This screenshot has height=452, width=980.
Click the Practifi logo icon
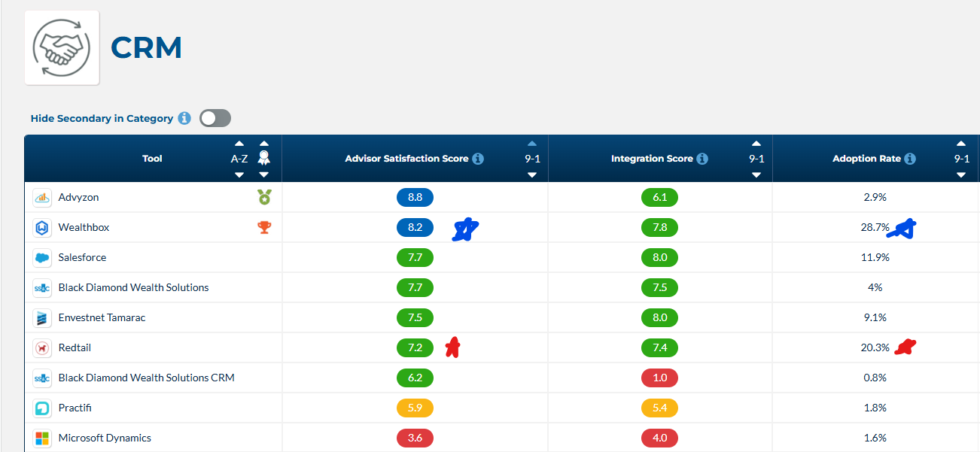click(x=42, y=408)
